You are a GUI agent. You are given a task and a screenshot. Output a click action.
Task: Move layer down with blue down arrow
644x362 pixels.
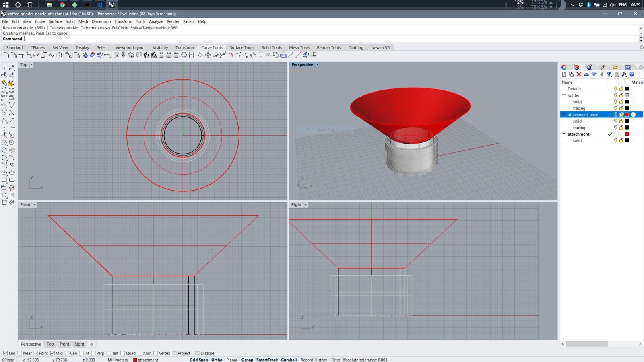pyautogui.click(x=594, y=74)
